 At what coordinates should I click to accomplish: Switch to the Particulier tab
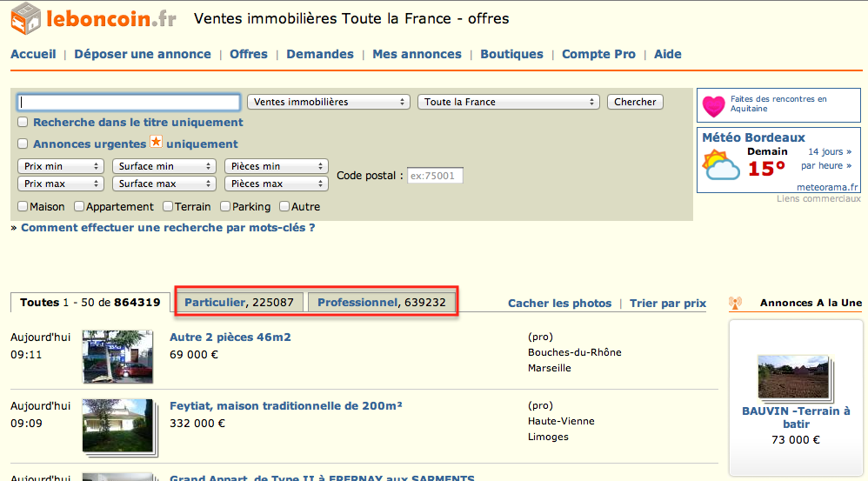(239, 302)
